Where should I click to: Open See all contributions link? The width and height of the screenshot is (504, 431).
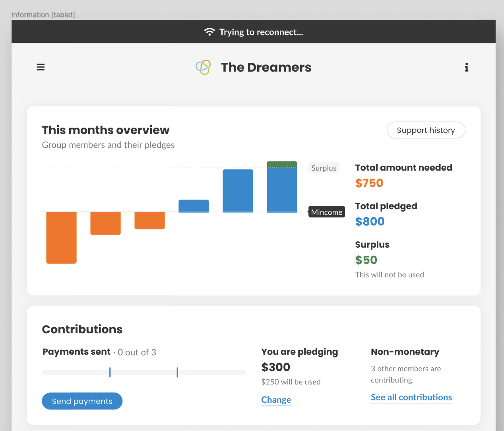pos(411,398)
